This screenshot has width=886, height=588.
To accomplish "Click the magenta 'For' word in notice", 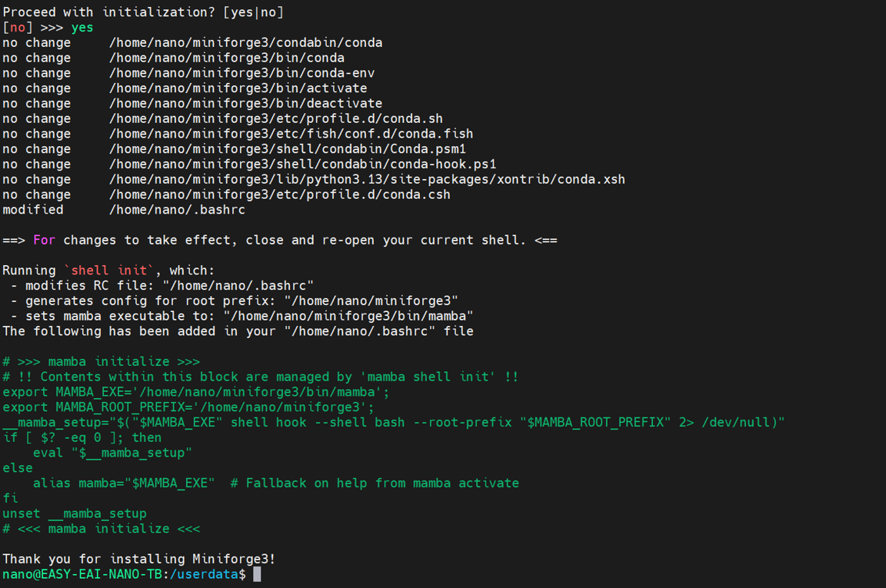I will [x=44, y=240].
